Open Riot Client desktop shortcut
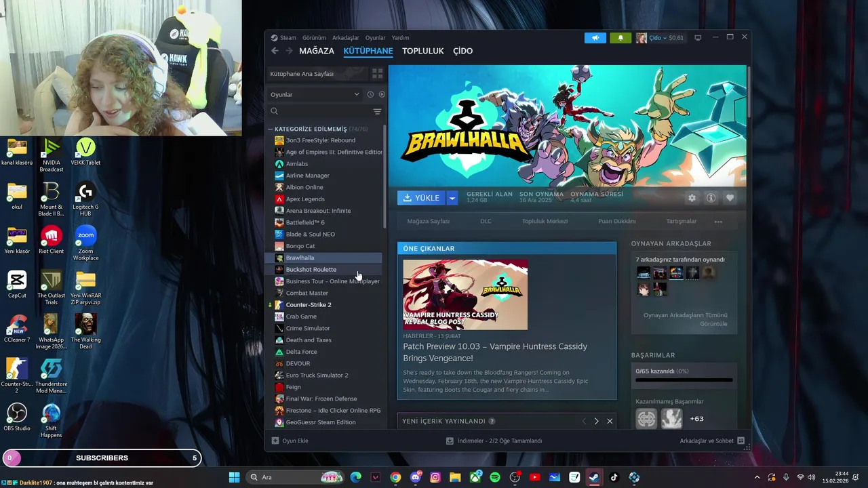Viewport: 868px width, 488px height. tap(52, 240)
